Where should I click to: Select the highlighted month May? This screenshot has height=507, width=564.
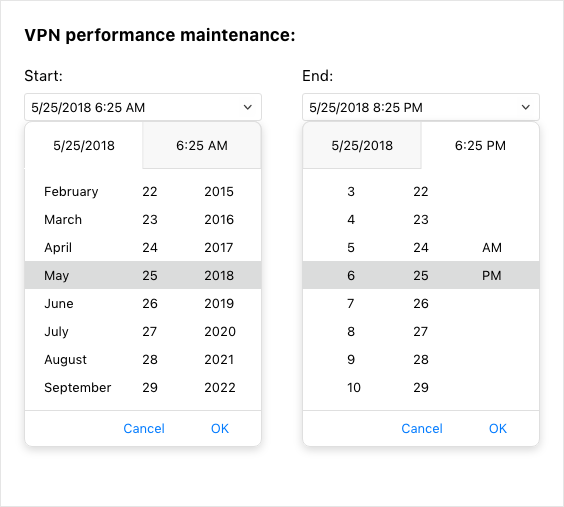[x=56, y=275]
